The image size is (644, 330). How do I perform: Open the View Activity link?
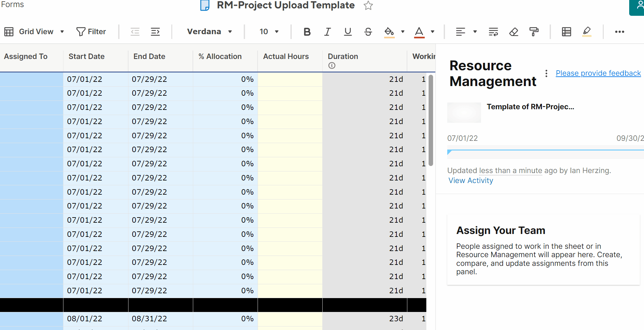coord(471,180)
